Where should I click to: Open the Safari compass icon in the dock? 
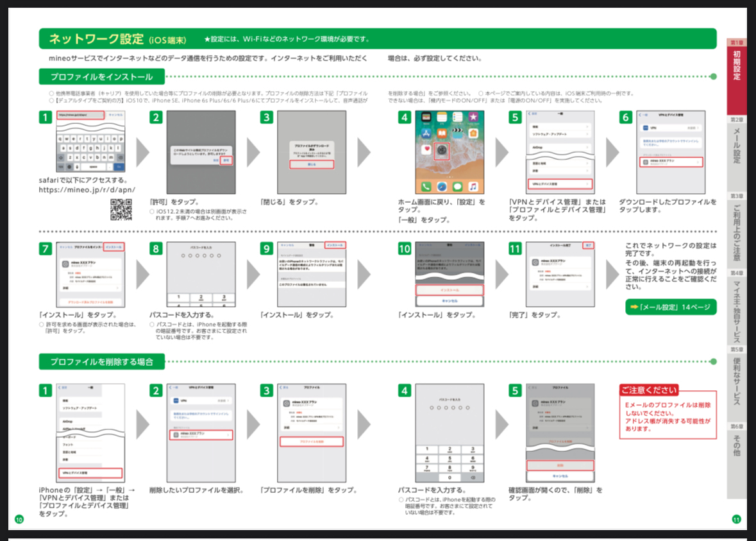[x=442, y=186]
